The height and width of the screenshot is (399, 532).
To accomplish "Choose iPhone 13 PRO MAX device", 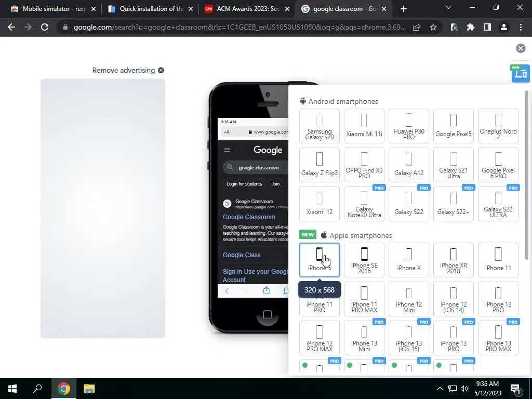I will [x=498, y=338].
